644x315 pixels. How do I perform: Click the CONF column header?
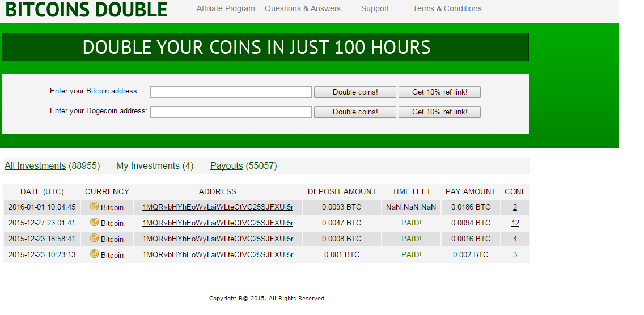point(515,192)
